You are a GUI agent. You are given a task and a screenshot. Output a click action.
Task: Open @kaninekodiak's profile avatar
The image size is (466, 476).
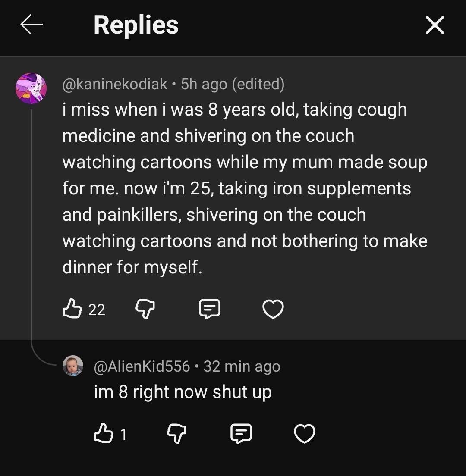coord(31,88)
